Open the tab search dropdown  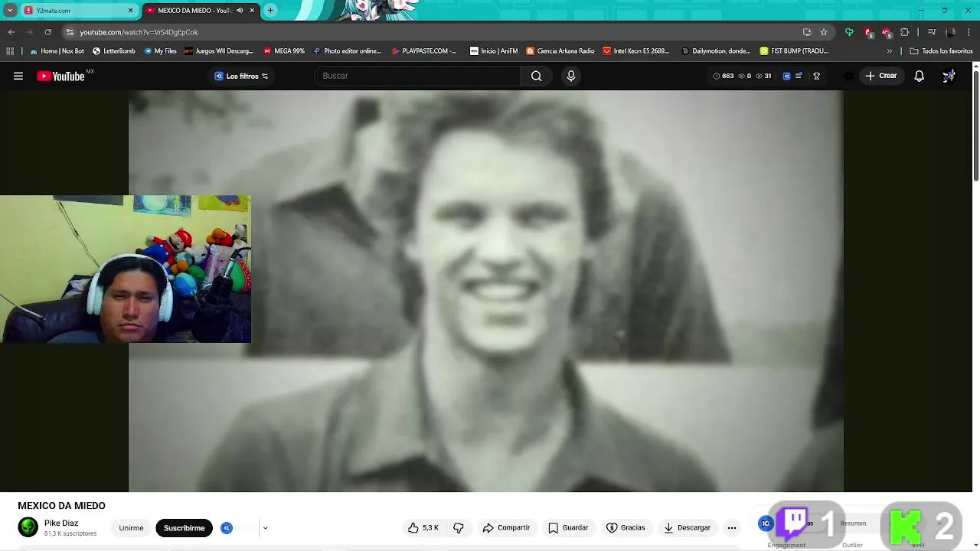coord(10,11)
